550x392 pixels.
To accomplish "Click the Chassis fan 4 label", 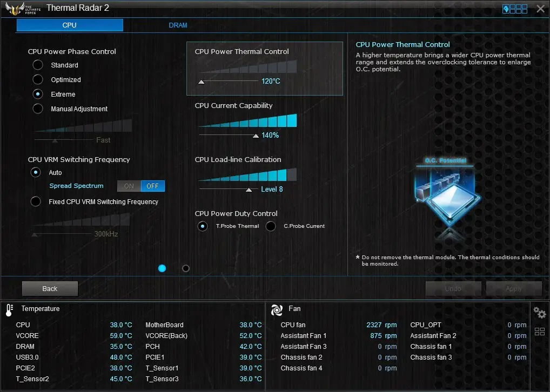I will (301, 368).
